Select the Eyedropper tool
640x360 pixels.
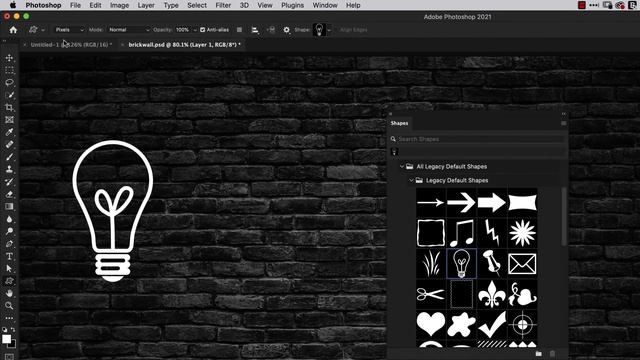pos(9,132)
